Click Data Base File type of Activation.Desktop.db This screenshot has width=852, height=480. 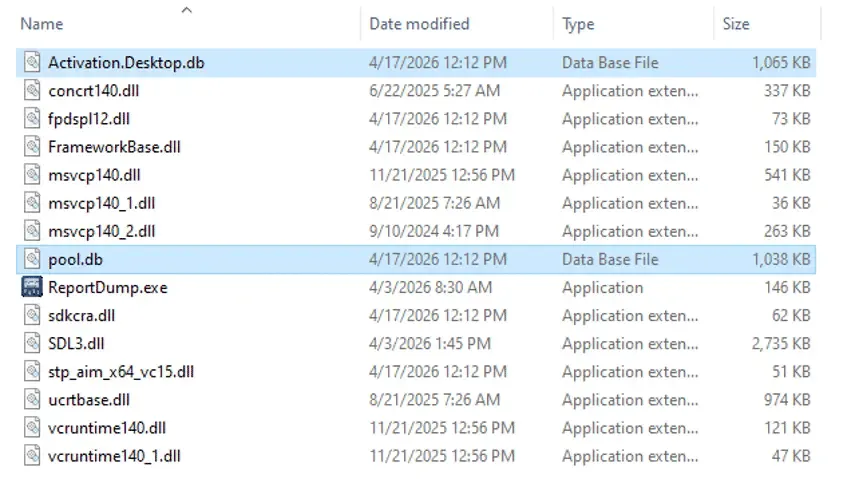point(610,63)
